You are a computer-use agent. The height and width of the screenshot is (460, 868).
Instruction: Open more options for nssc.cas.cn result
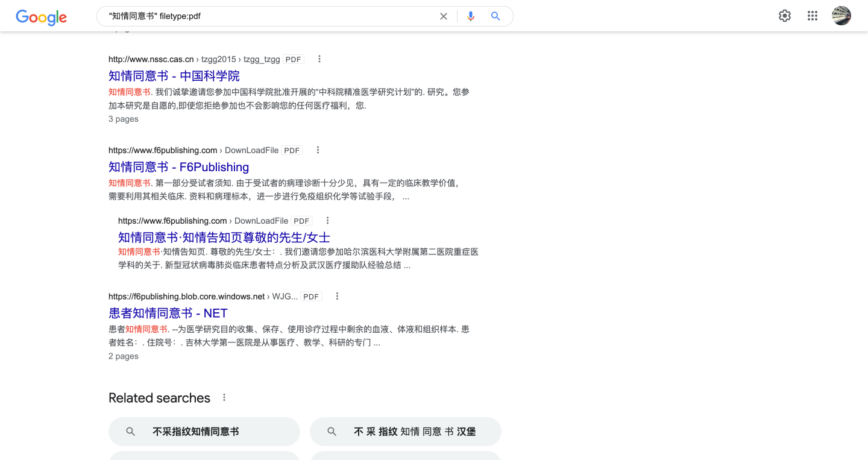[319, 59]
